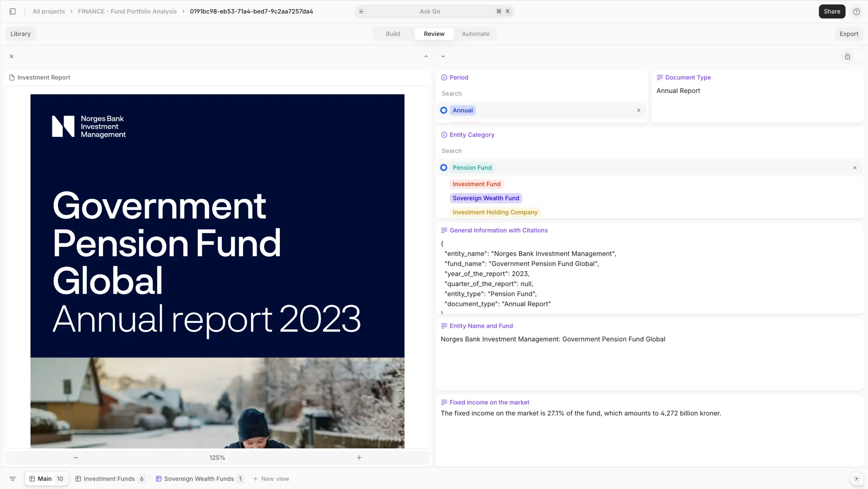Switch to the Build tab
This screenshot has width=868, height=489.
pos(393,34)
